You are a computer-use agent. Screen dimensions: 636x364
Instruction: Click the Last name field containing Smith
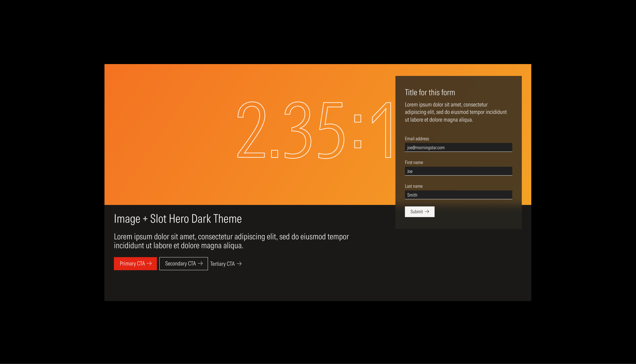pos(458,195)
